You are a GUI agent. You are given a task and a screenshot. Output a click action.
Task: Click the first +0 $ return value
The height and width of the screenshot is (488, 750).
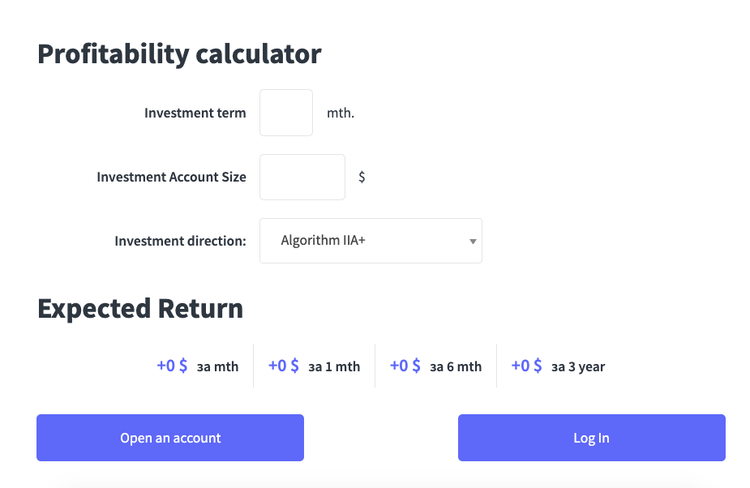point(172,366)
